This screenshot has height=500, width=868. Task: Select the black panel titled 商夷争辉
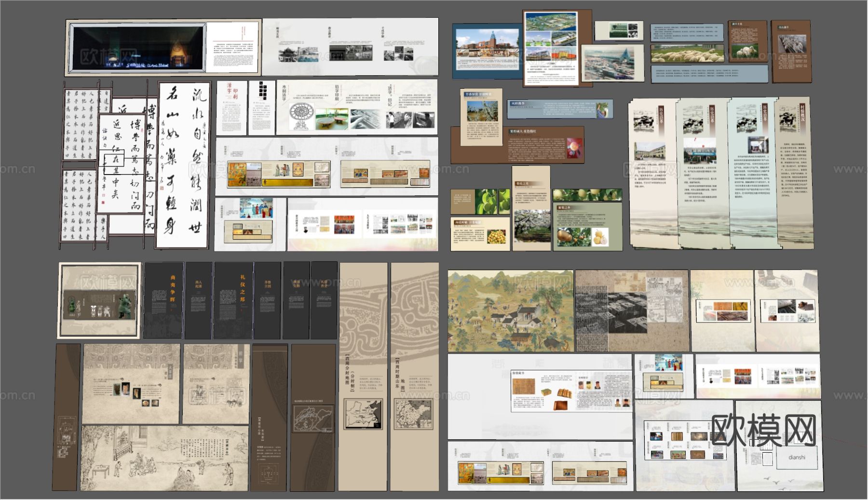click(x=164, y=300)
